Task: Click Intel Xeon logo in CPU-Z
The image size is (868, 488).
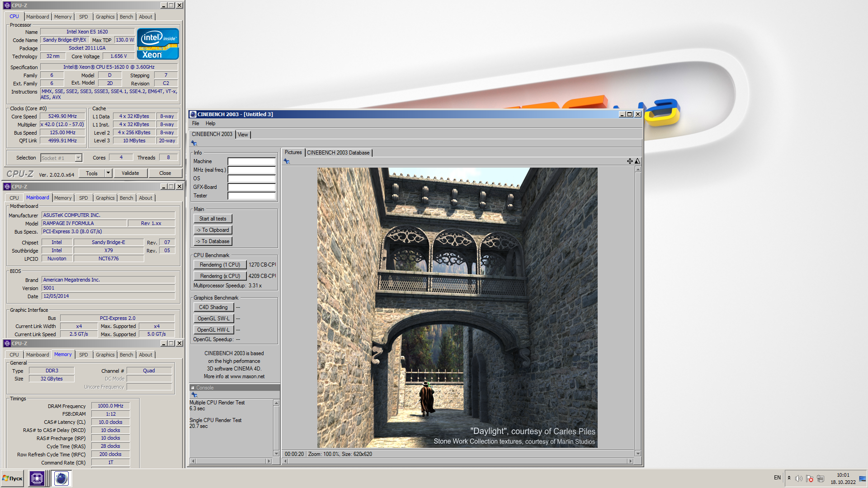Action: click(158, 44)
